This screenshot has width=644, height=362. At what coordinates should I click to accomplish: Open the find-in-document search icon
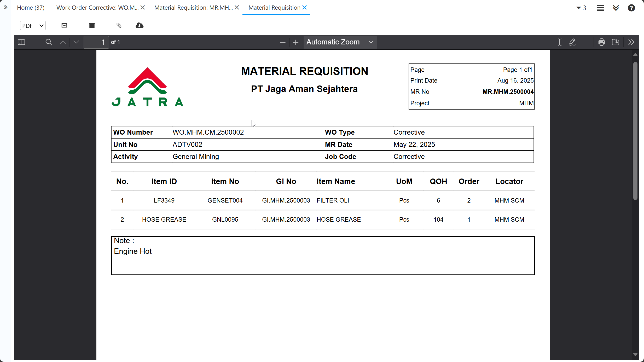pyautogui.click(x=49, y=42)
